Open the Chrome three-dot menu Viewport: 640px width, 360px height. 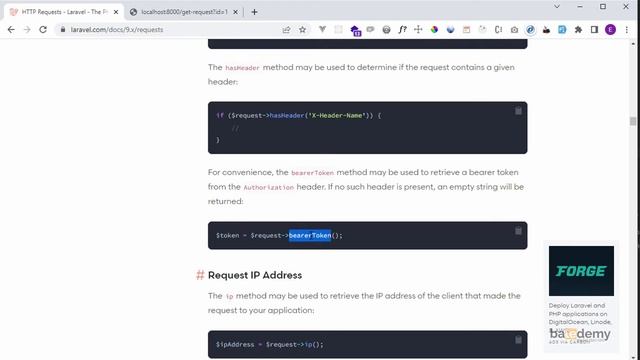627,29
